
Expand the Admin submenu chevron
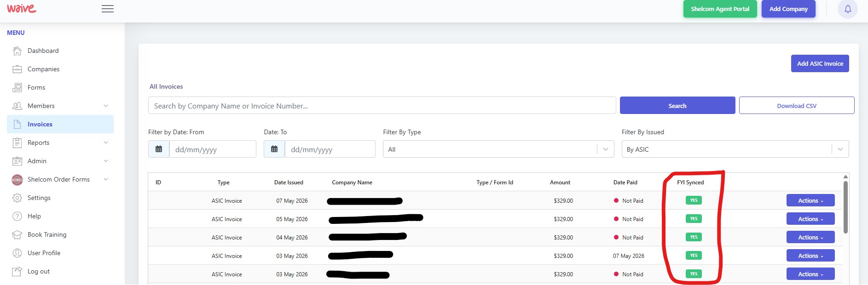(x=106, y=161)
